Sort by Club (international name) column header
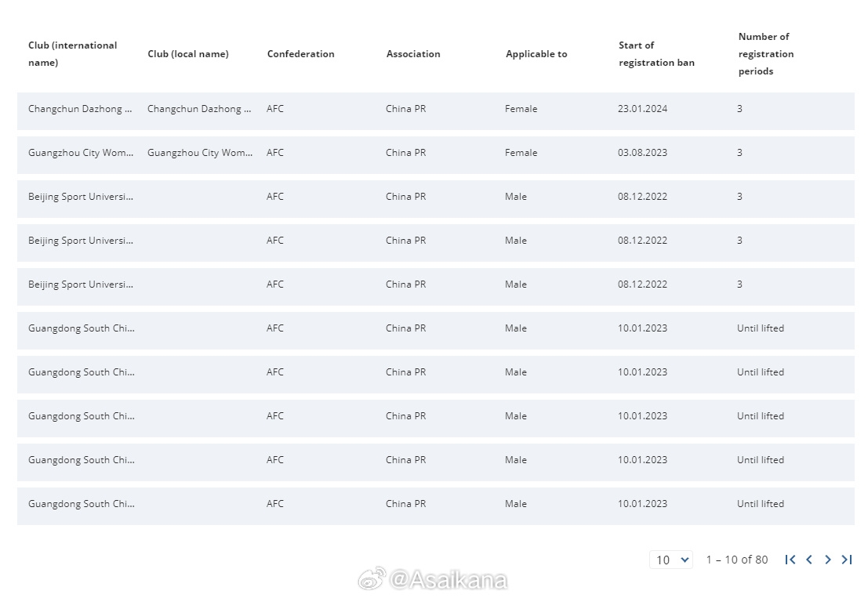The height and width of the screenshot is (598, 868). click(x=72, y=53)
